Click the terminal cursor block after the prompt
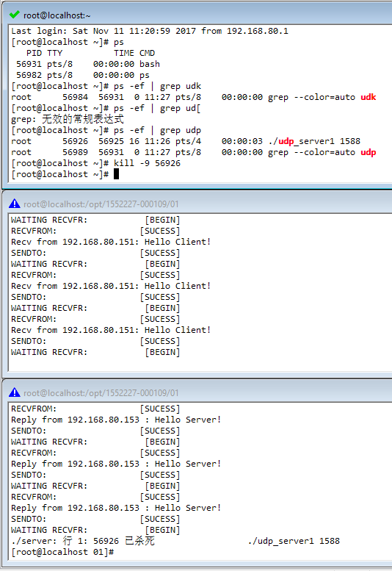This screenshot has width=392, height=571. click(x=117, y=174)
